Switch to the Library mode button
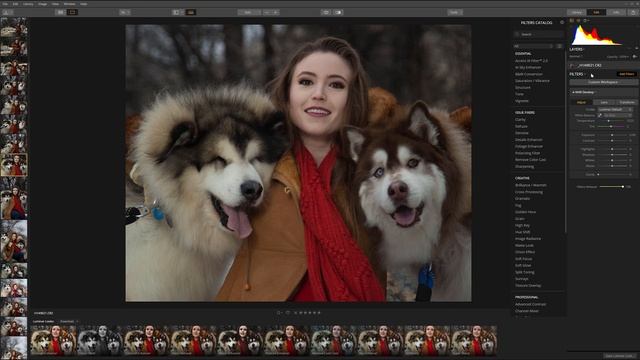Image resolution: width=640 pixels, height=360 pixels. 576,12
